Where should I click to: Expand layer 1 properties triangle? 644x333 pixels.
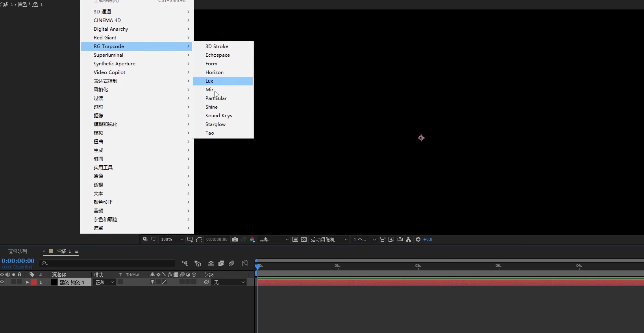(28, 282)
